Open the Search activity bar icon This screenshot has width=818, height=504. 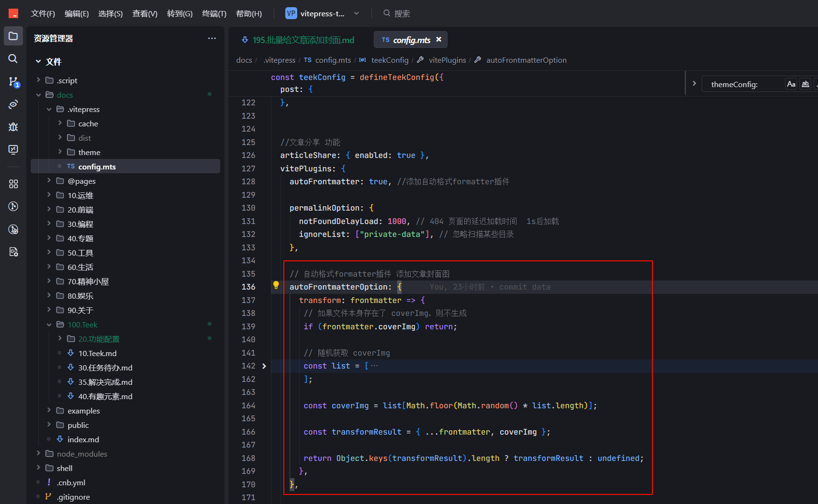(x=13, y=58)
